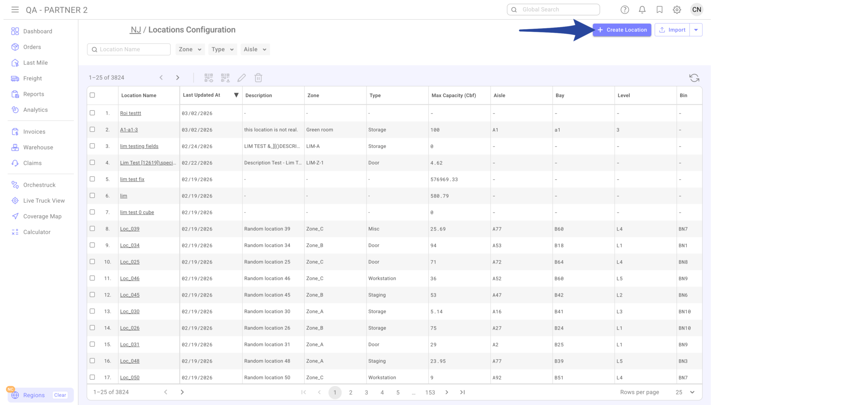Open settings gear icon
This screenshot has height=405, width=868.
pyautogui.click(x=676, y=9)
